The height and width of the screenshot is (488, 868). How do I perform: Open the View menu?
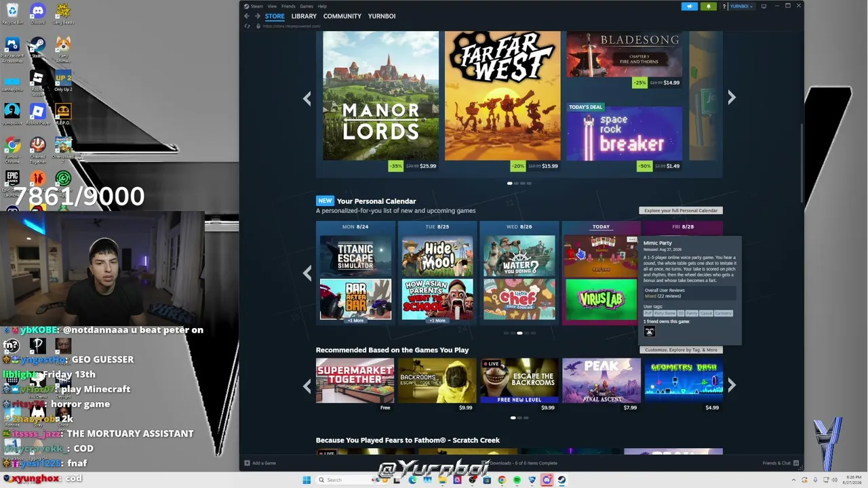click(272, 6)
